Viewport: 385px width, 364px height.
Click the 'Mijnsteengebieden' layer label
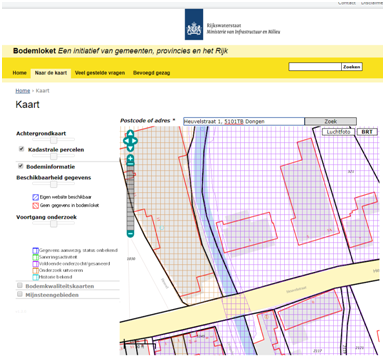click(x=52, y=295)
